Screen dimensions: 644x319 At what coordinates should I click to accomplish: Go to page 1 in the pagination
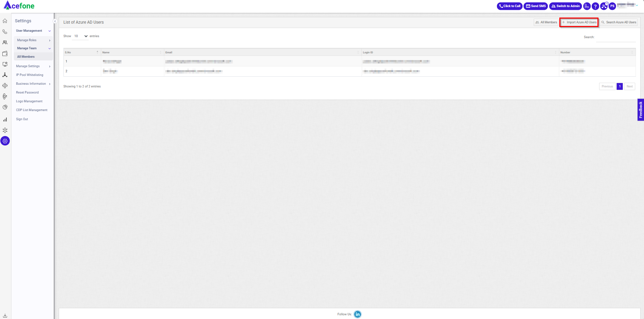(620, 86)
